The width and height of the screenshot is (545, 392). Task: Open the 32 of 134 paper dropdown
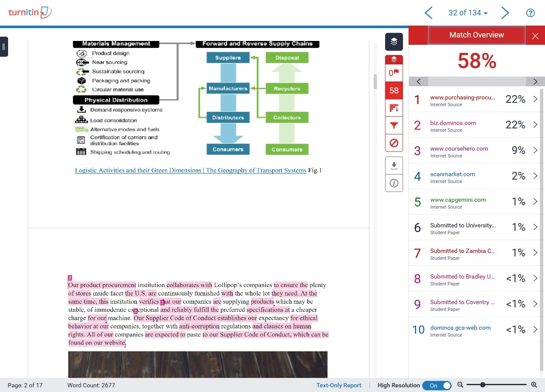click(x=468, y=13)
